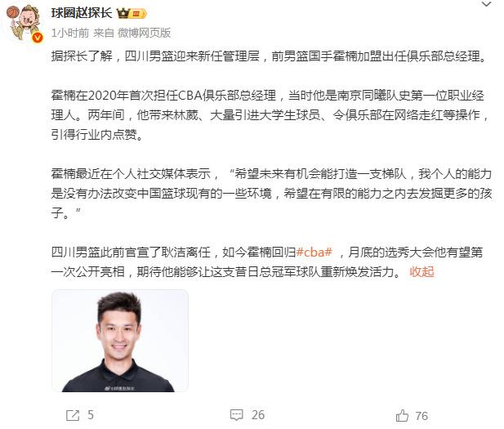Open the #cba# hashtag topic
The width and height of the screenshot is (504, 429).
point(314,252)
